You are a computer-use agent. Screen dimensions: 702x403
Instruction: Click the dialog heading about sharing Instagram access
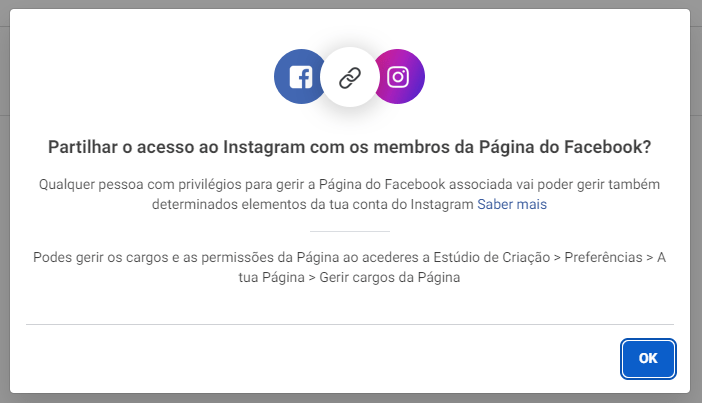click(x=350, y=147)
